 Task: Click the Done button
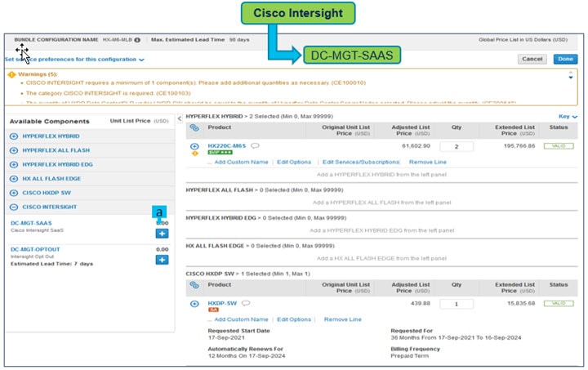pos(565,59)
